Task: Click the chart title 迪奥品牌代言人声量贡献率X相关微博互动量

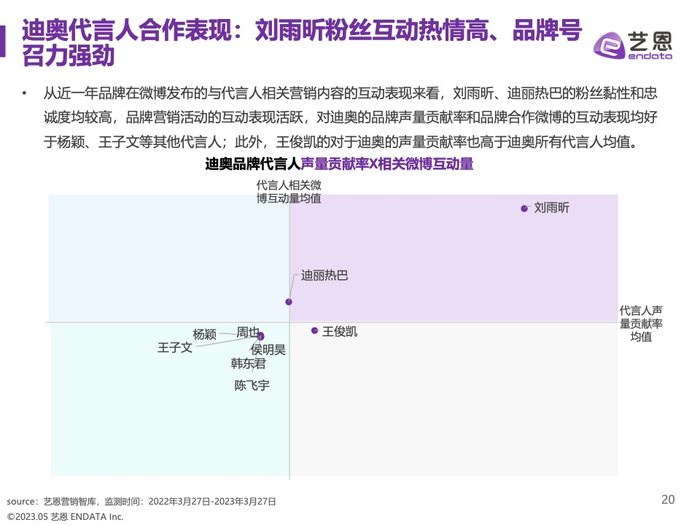Action: point(339,164)
